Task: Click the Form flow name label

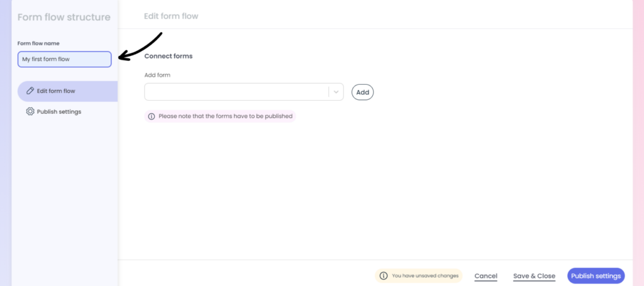Action: point(38,43)
